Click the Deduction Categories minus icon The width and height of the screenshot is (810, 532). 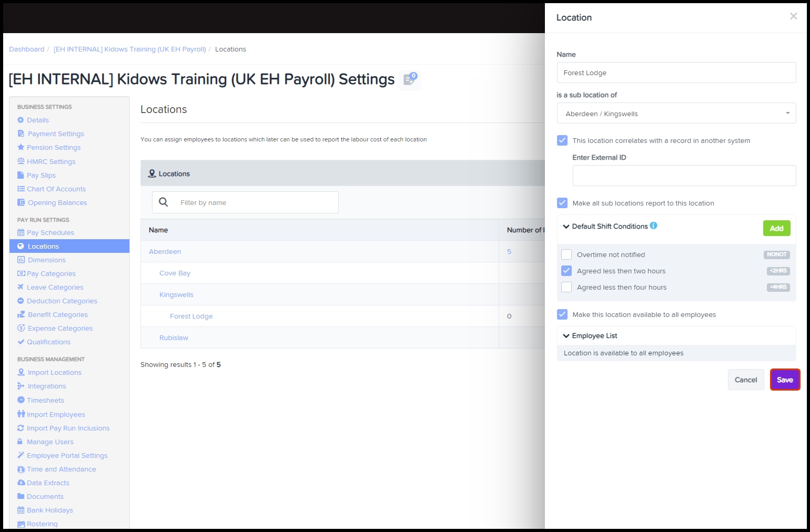tap(21, 301)
